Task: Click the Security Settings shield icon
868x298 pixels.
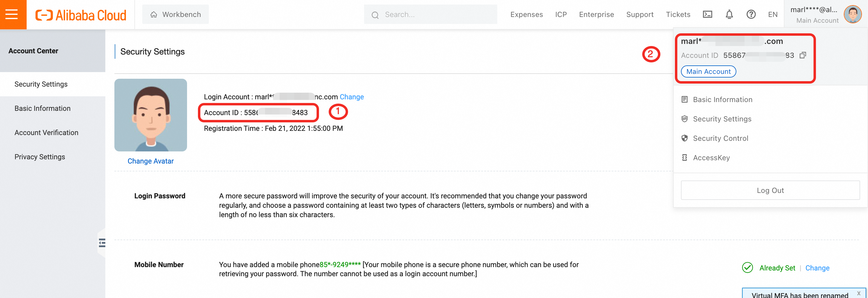Action: pyautogui.click(x=684, y=119)
